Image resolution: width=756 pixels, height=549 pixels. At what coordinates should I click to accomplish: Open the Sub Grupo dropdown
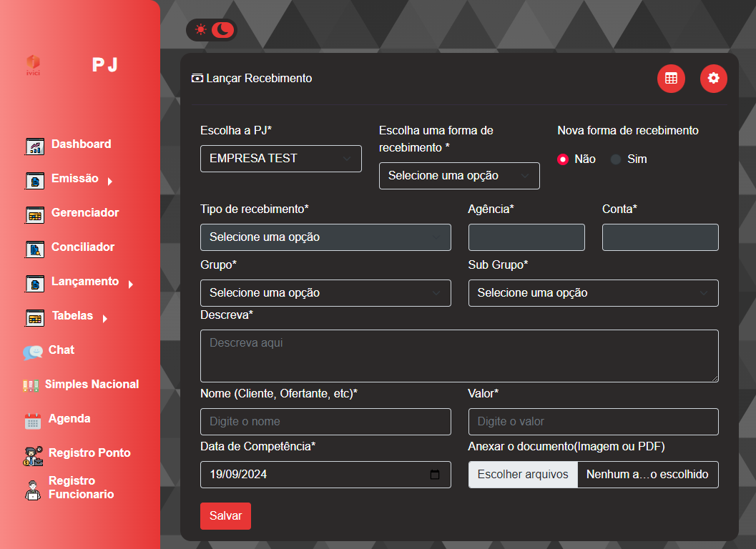point(593,293)
